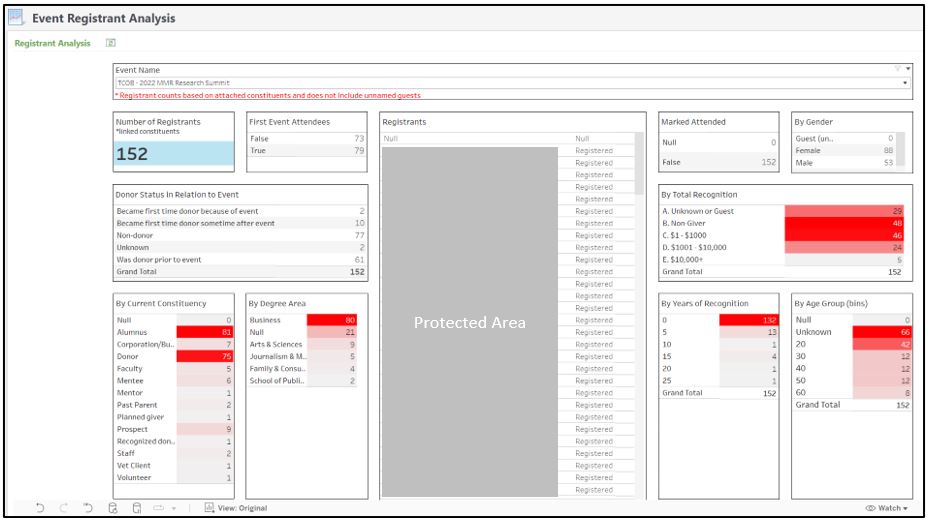928x522 pixels.
Task: Click small icon next to Registrant Analysis tab
Action: click(111, 43)
